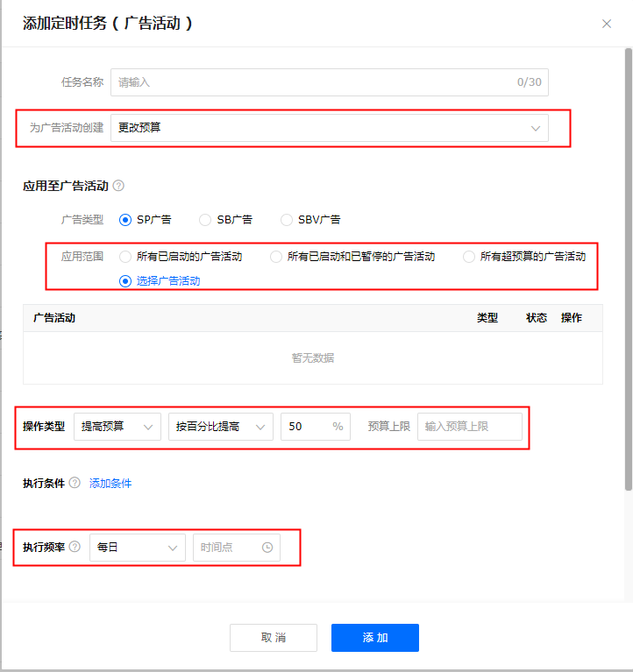Viewport: 633px width, 672px height.
Task: Expand the 提高预算 operation dropdown
Action: coord(117,427)
